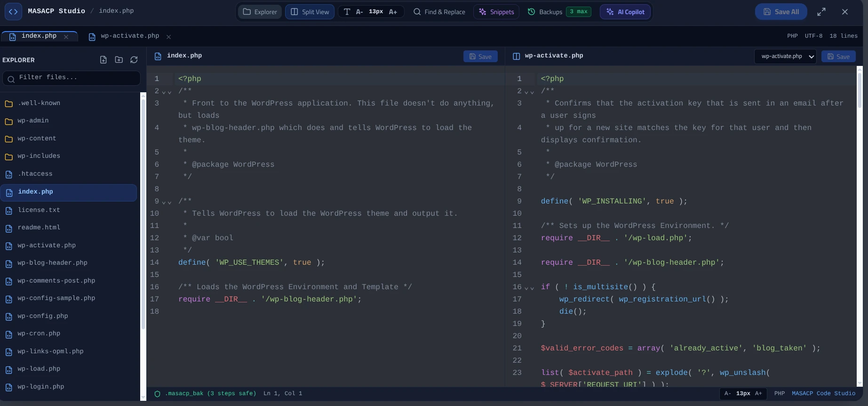Screen dimensions: 868x406
Task: Open Find & Replace
Action: (x=439, y=12)
